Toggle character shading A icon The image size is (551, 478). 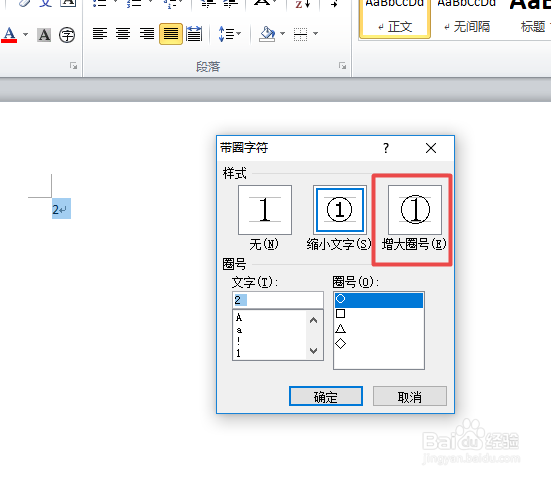point(44,35)
